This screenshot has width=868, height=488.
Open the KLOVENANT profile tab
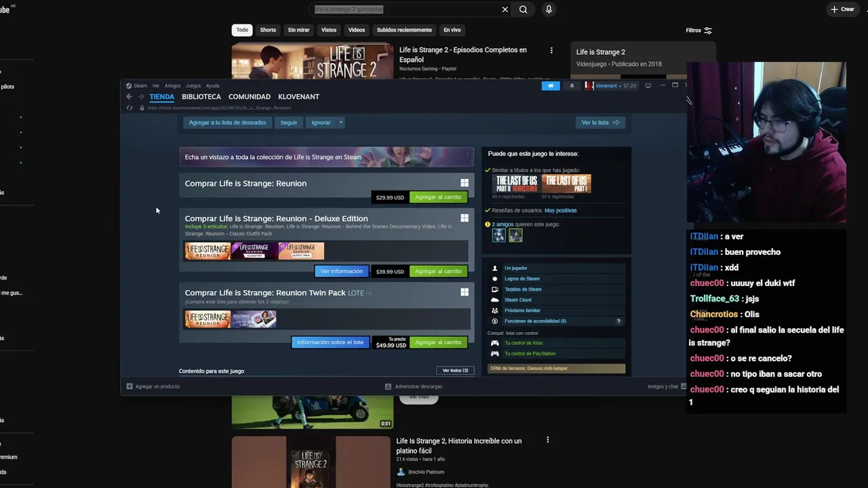pyautogui.click(x=298, y=97)
